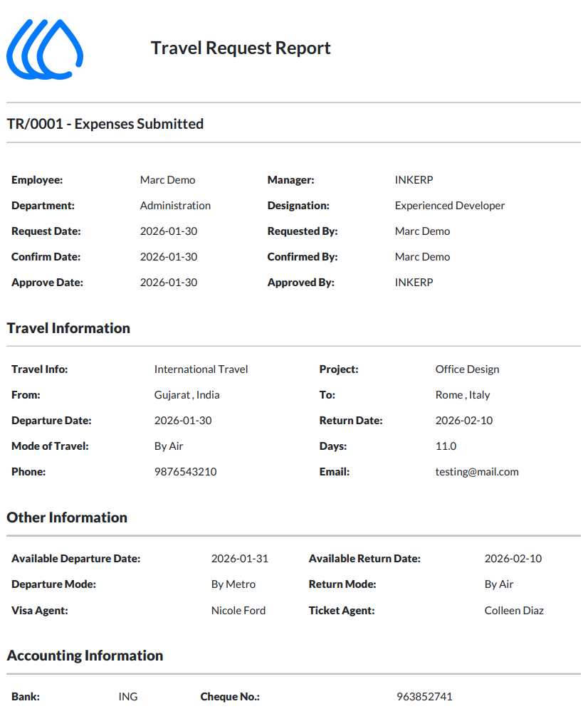Click the Approved By value INKERP

[x=414, y=283]
